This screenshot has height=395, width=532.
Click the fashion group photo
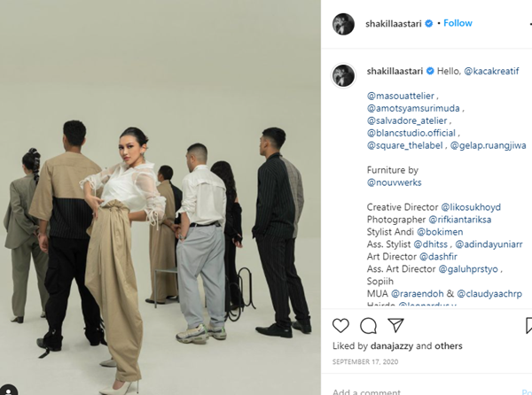coord(160,197)
